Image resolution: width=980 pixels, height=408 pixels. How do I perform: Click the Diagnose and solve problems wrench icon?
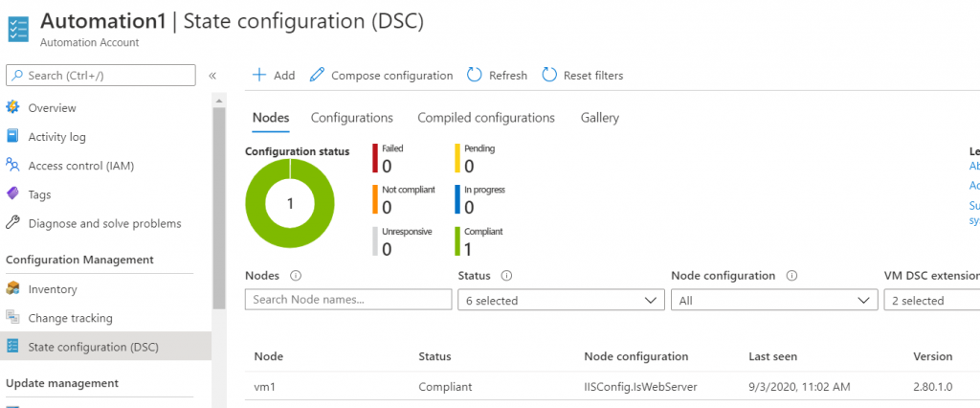pyautogui.click(x=13, y=223)
